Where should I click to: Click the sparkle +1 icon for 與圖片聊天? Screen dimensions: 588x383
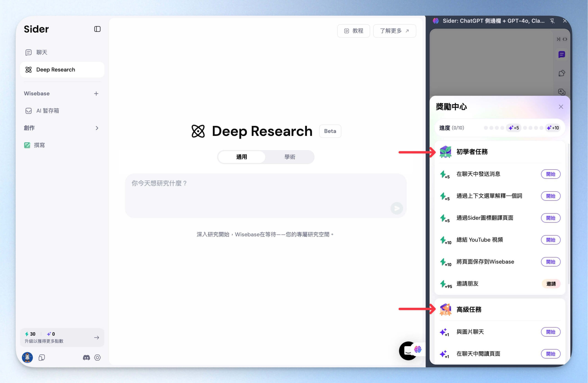coord(444,332)
